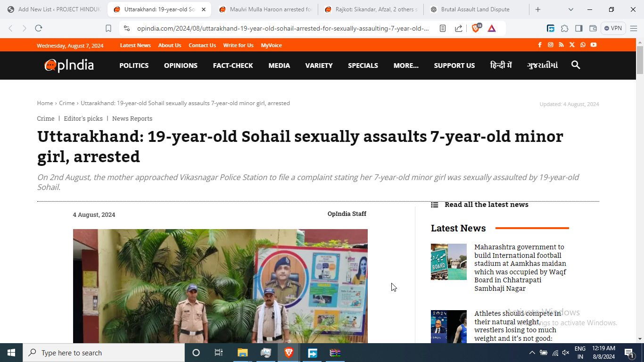
Task: Open OpIndia's Facebook page icon
Action: click(540, 45)
